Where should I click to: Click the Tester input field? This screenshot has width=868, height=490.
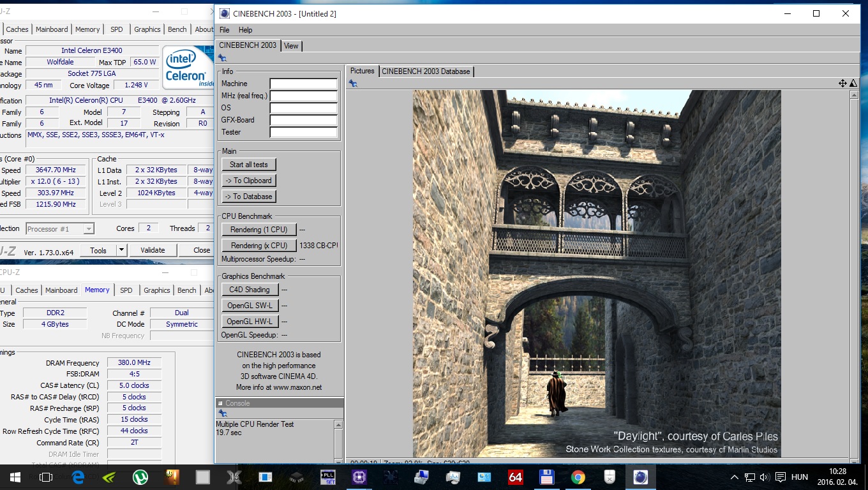click(303, 132)
